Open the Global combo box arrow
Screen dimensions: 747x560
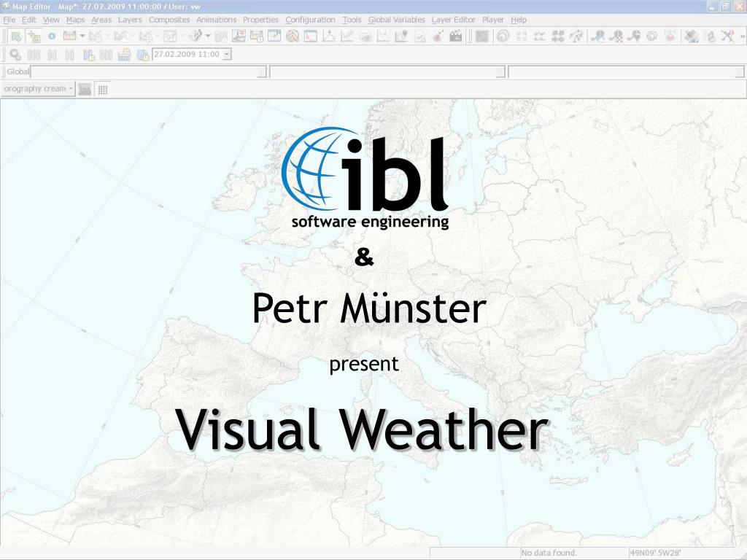pos(262,72)
